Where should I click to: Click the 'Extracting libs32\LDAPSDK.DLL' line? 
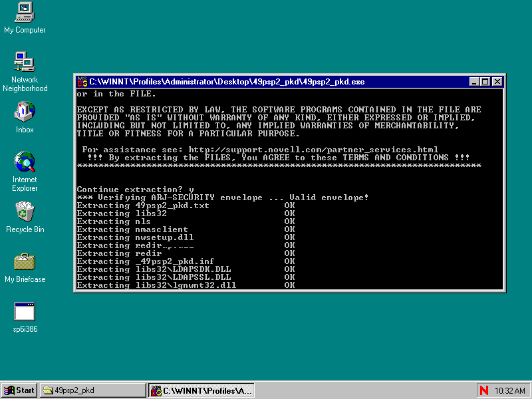click(x=186, y=269)
